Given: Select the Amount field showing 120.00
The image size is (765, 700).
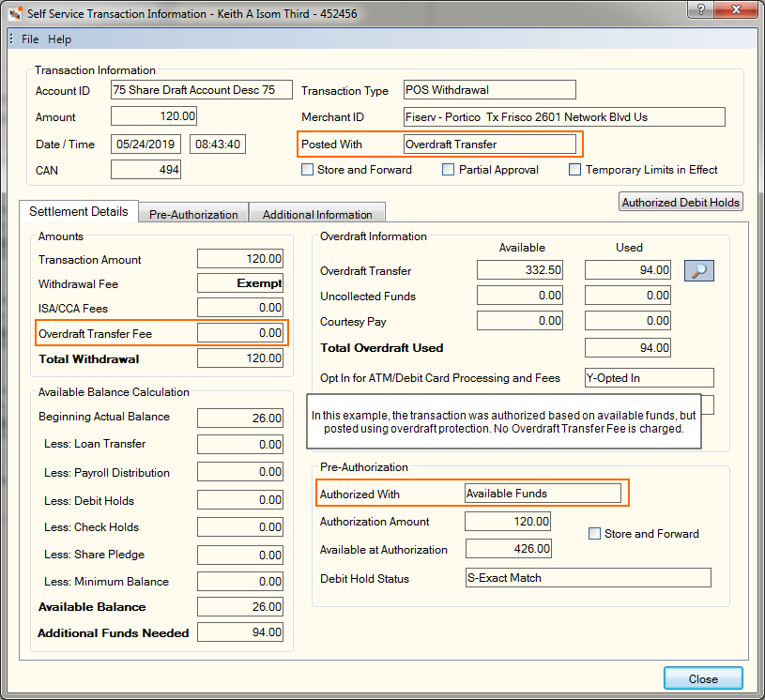Looking at the screenshot, I should pyautogui.click(x=154, y=116).
